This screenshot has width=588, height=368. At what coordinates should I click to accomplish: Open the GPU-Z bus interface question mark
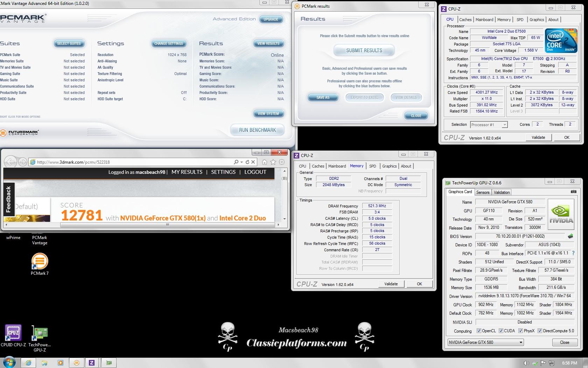click(x=573, y=253)
